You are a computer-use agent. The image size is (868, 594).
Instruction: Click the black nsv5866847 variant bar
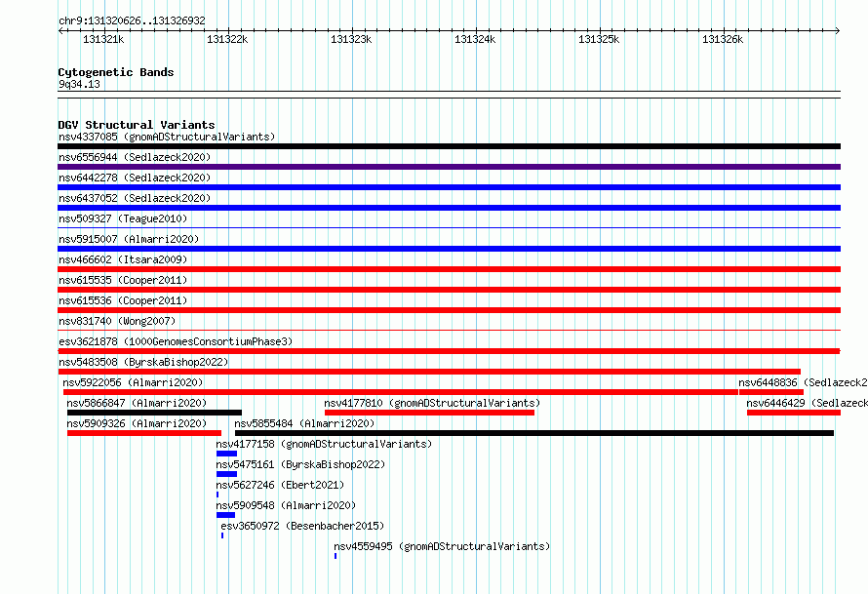tap(154, 413)
